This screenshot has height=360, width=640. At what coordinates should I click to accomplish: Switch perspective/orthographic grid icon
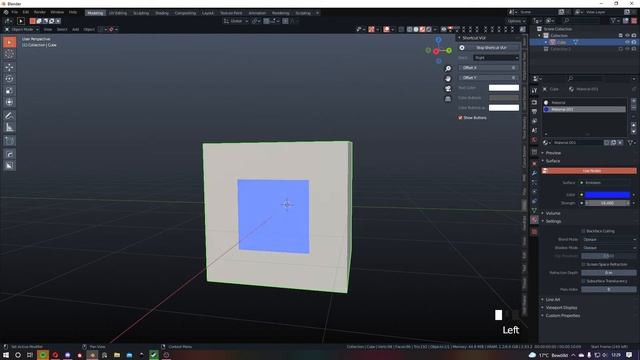(x=448, y=99)
